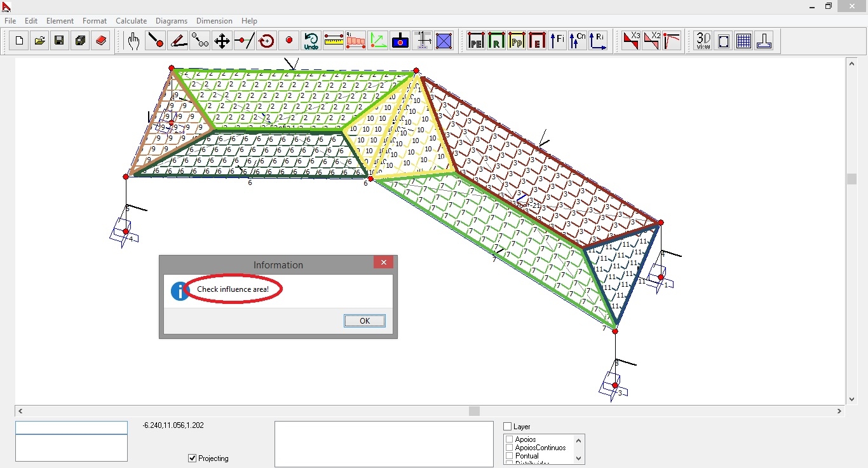Enable the Layer checkbox
This screenshot has height=468, width=868.
click(508, 427)
